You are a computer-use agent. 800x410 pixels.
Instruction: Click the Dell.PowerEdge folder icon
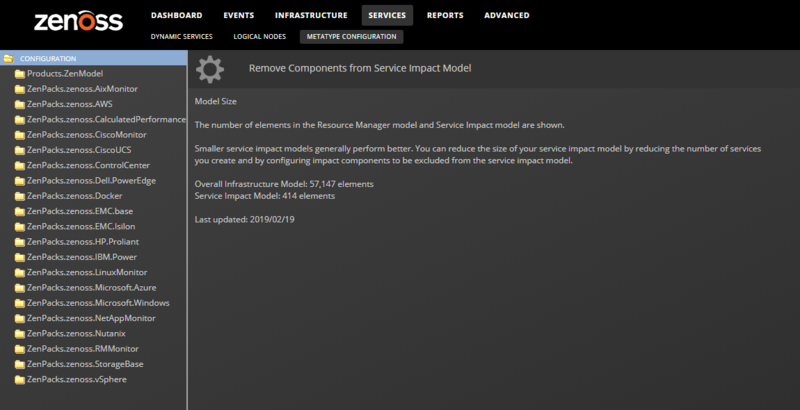[20, 181]
